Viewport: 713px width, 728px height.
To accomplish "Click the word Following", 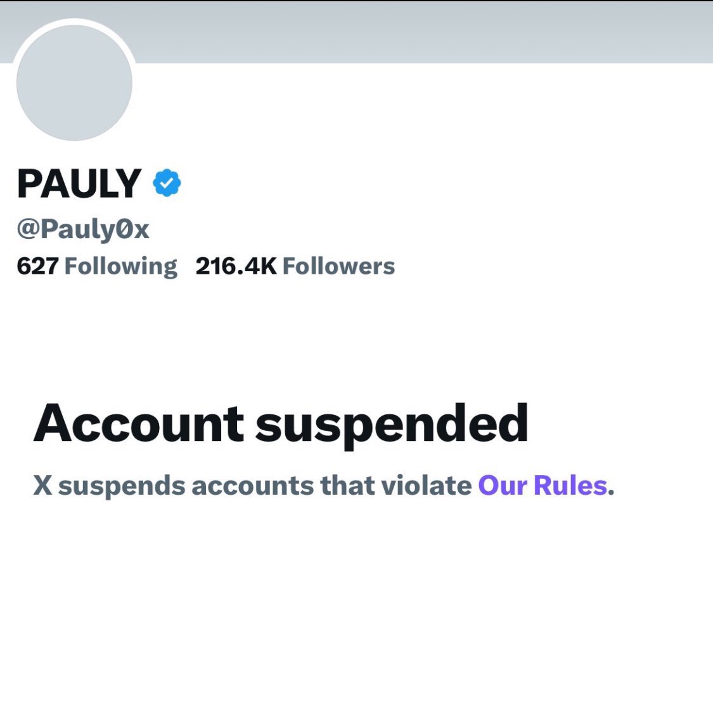I will pyautogui.click(x=120, y=266).
